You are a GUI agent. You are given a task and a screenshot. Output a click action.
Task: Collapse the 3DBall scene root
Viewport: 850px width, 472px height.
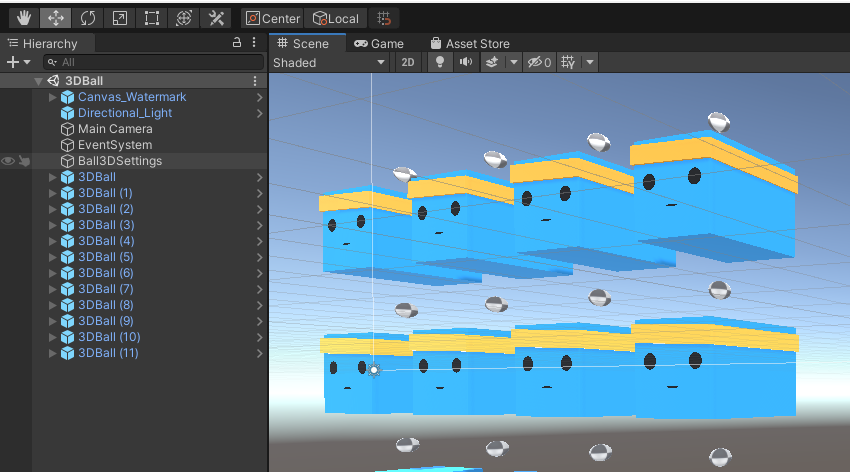(38, 81)
